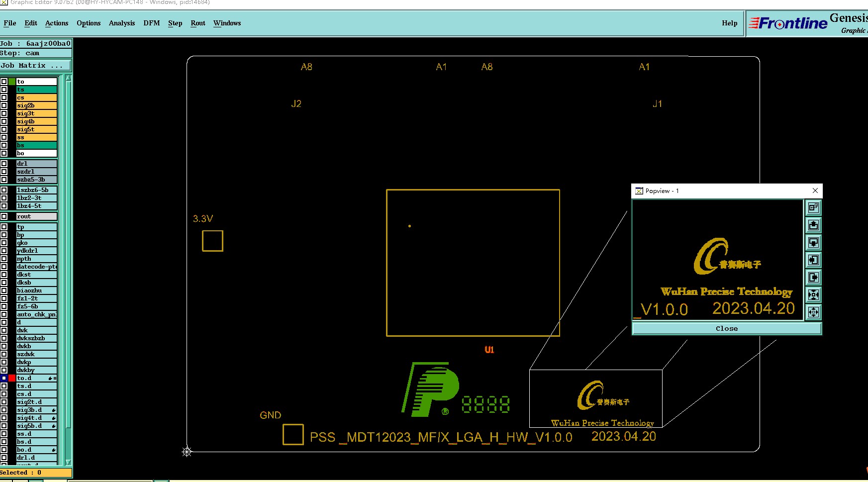Viewport: 868px width, 482px height.
Task: Click the Popview detach-window icon
Action: click(813, 207)
